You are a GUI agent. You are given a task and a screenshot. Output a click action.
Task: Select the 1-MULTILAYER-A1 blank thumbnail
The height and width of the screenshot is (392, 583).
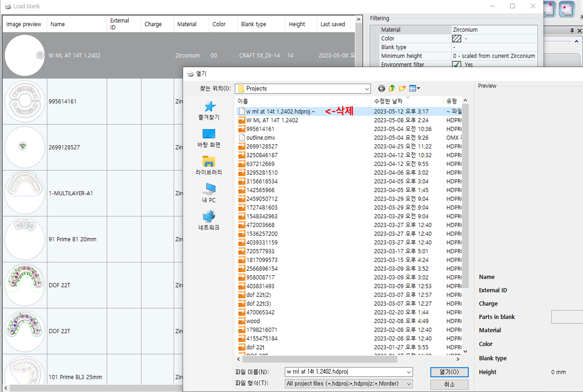25,193
